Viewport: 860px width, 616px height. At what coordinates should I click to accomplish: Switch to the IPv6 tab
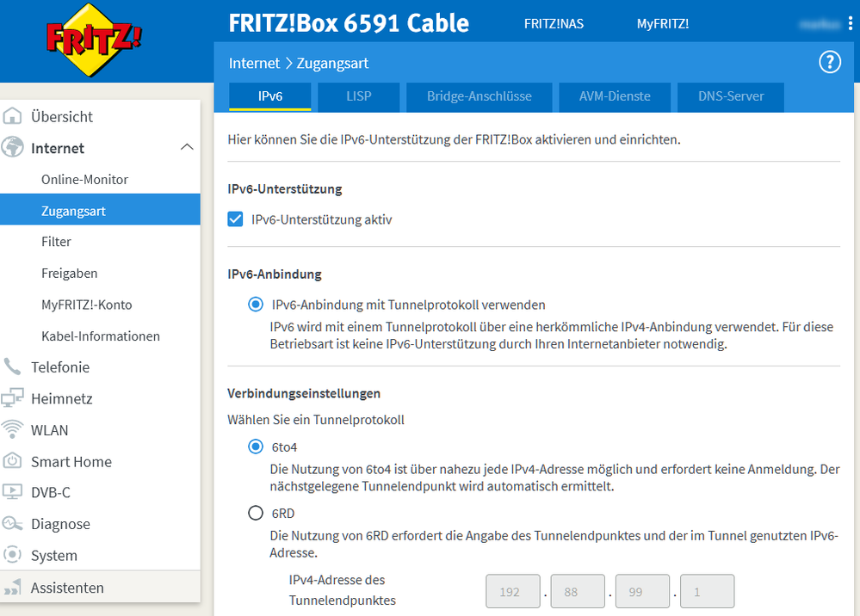tap(269, 96)
